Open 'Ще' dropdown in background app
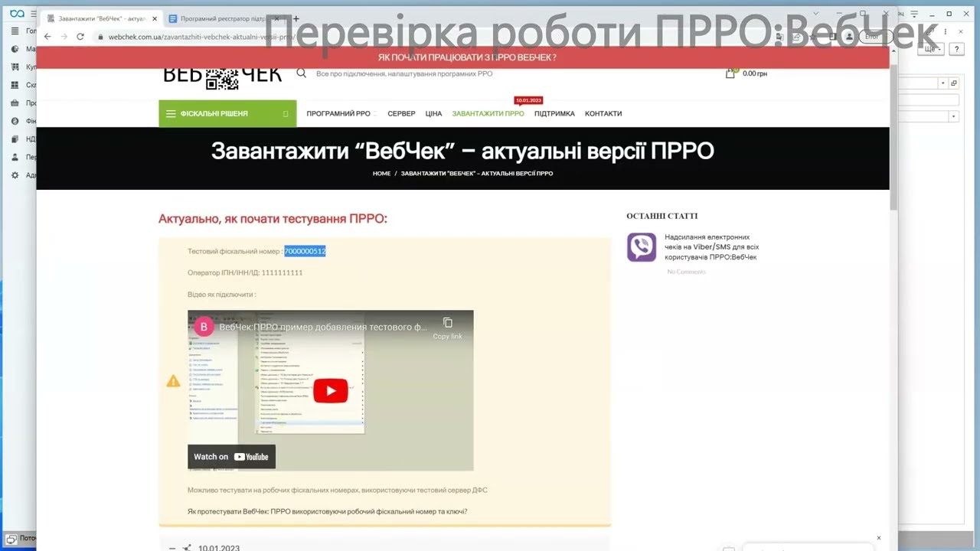The height and width of the screenshot is (551, 980). 933,49
